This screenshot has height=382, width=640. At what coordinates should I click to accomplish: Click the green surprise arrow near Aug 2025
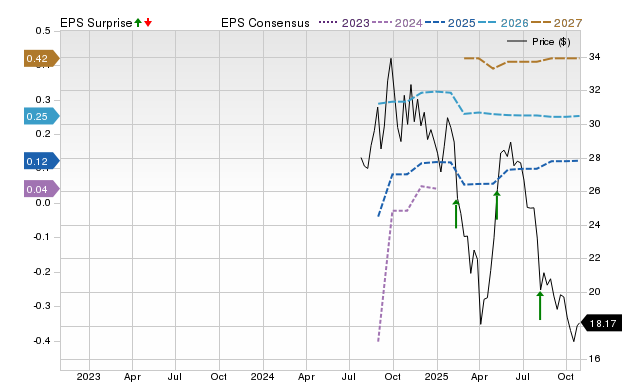pos(540,305)
